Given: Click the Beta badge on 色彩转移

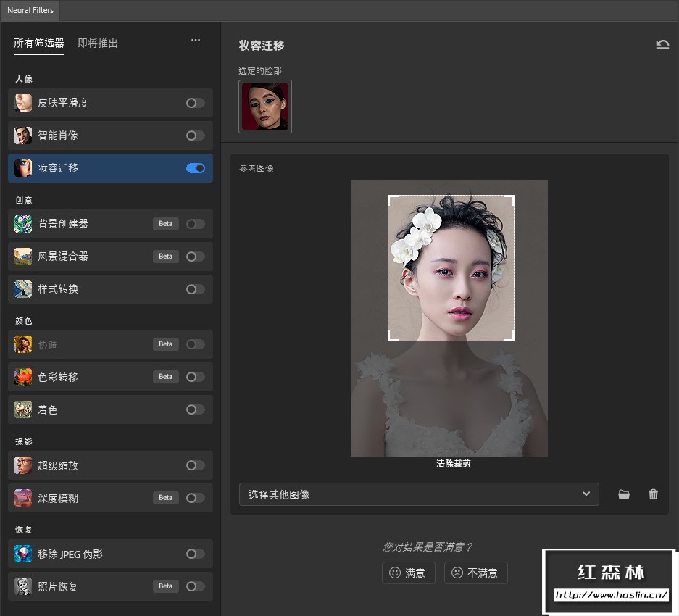Looking at the screenshot, I should (x=165, y=377).
